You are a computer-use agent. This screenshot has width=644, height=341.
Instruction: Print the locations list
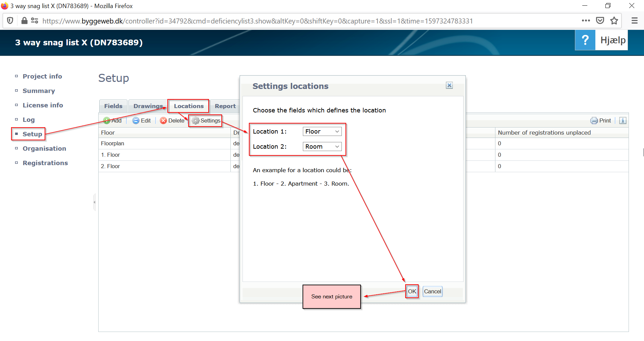(x=601, y=120)
